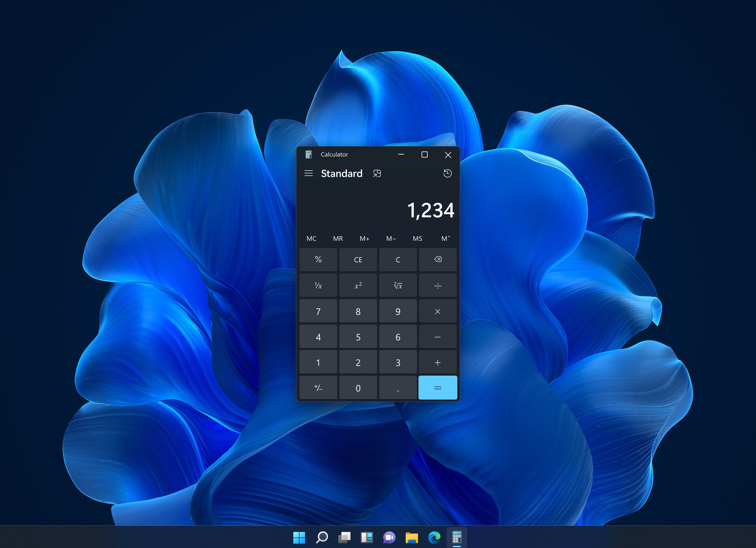Tap the number 5 key
This screenshot has width=756, height=548.
pos(358,337)
